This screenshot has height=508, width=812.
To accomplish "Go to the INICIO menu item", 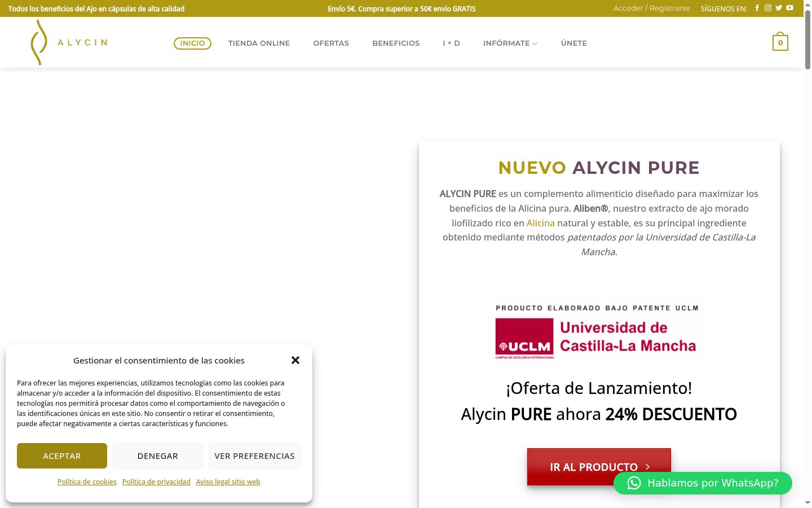I will (192, 43).
